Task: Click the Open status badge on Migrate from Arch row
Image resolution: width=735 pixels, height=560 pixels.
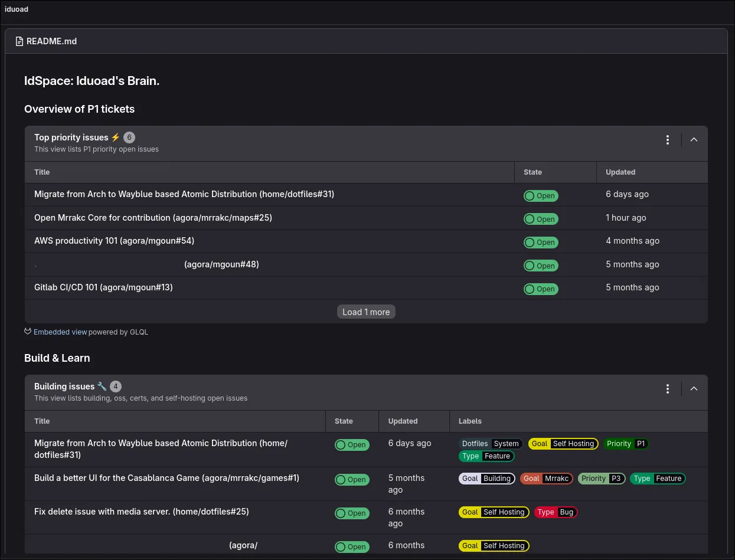Action: pos(540,195)
